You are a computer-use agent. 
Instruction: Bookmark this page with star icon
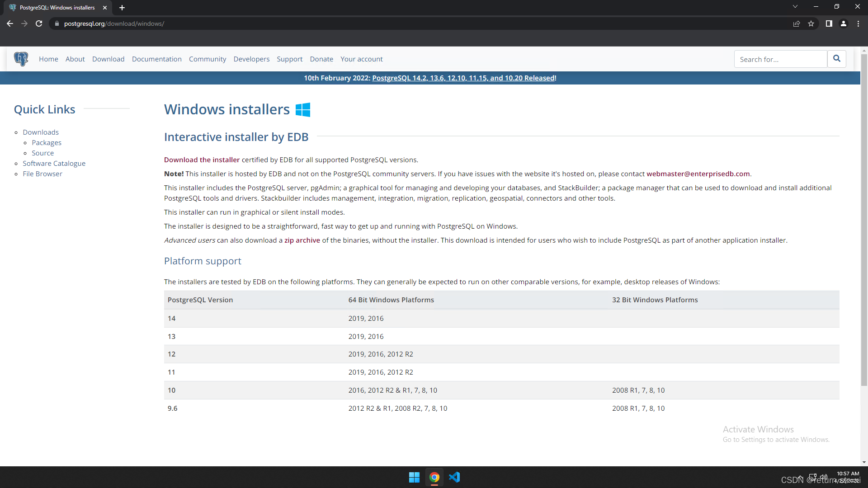(811, 23)
